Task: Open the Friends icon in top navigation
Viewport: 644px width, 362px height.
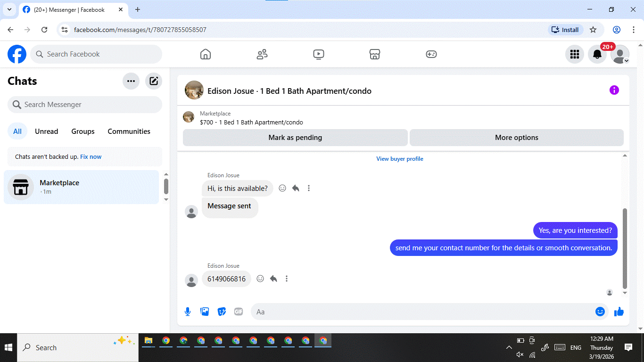Action: click(262, 54)
